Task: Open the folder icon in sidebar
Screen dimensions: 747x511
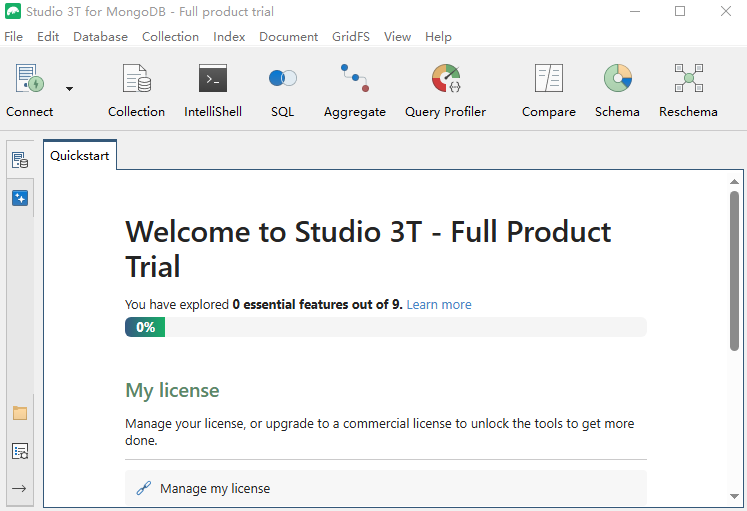Action: [20, 413]
